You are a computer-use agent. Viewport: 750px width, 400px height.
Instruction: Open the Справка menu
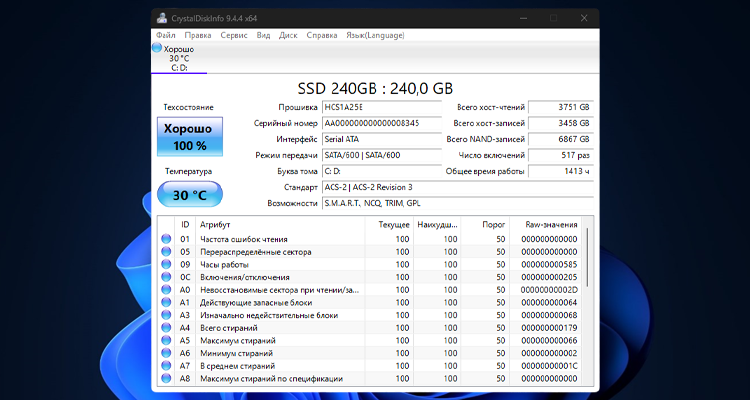[x=322, y=35]
